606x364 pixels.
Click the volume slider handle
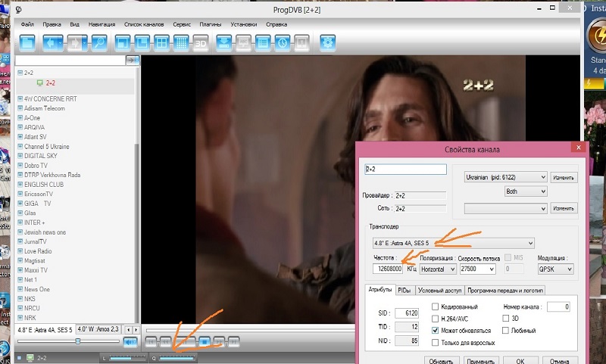click(77, 341)
